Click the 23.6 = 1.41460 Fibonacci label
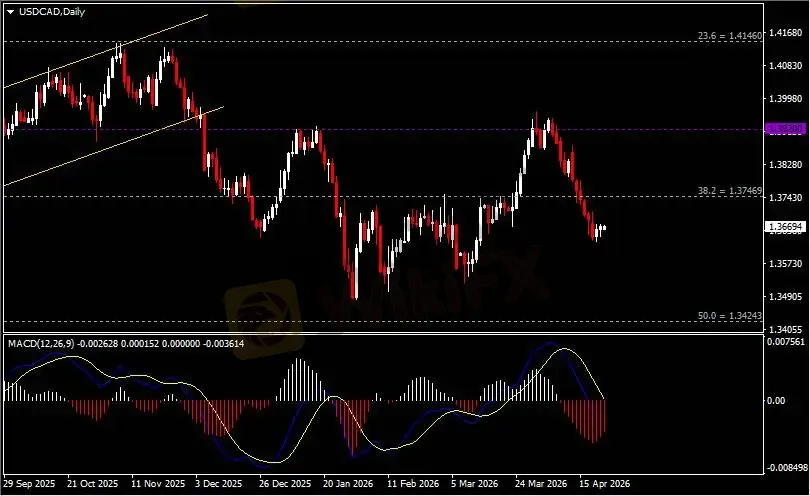The height and width of the screenshot is (496, 810). point(729,36)
